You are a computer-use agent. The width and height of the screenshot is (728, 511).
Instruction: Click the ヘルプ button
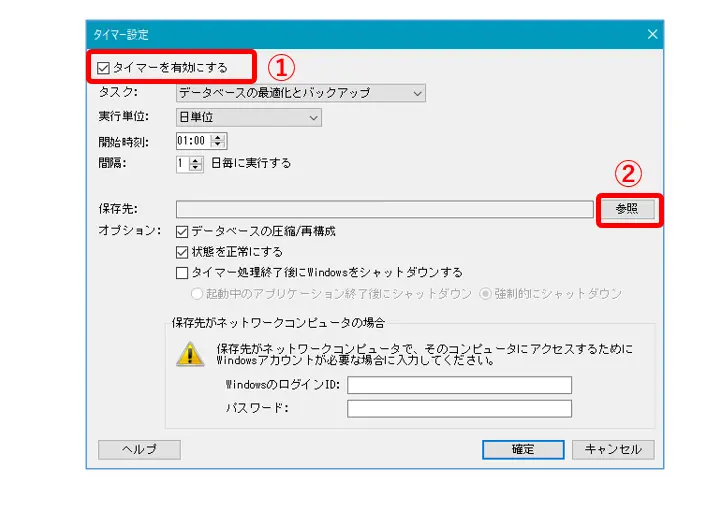point(139,450)
